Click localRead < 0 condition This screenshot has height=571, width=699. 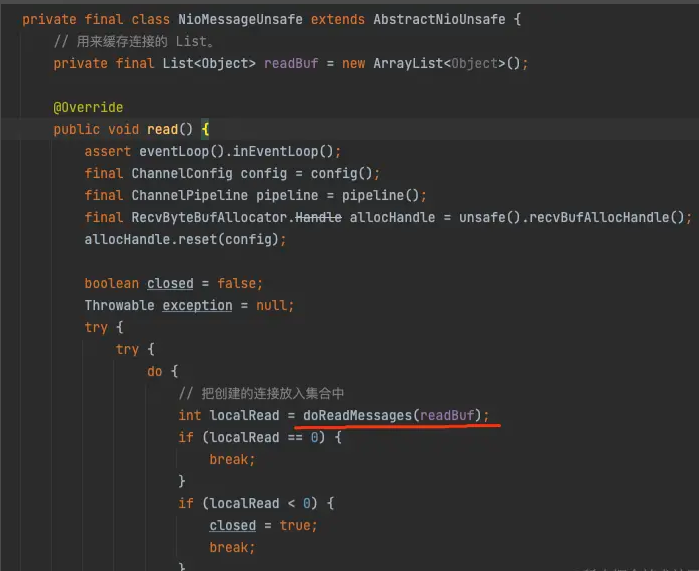click(260, 504)
